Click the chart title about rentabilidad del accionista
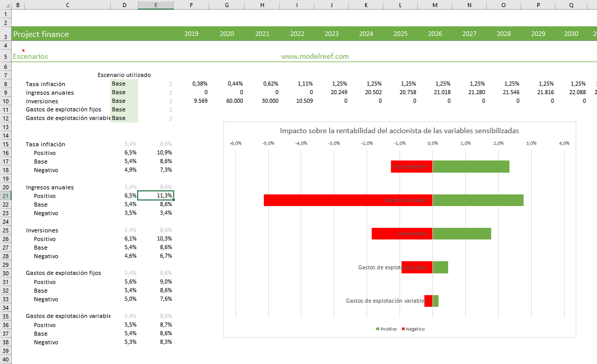 pos(399,131)
